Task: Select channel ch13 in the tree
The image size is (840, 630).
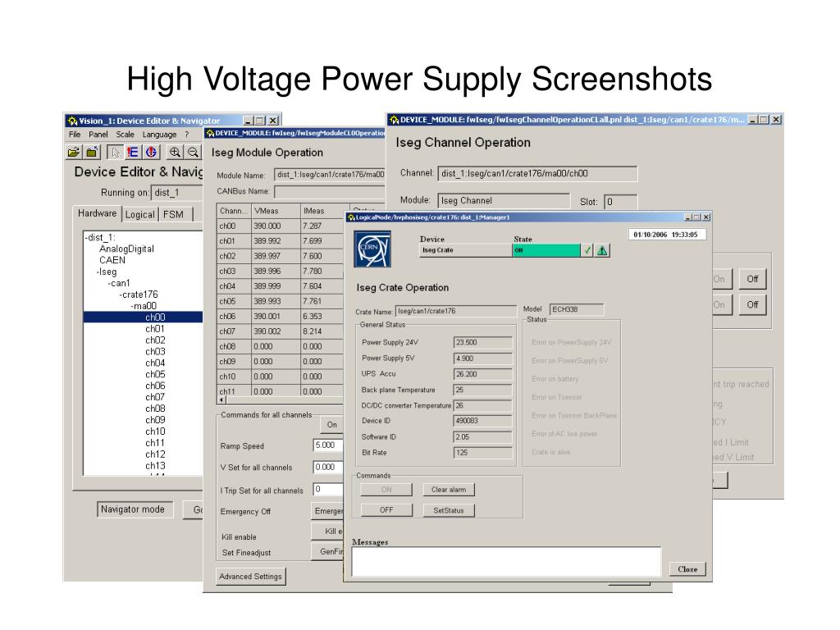Action: tap(155, 466)
